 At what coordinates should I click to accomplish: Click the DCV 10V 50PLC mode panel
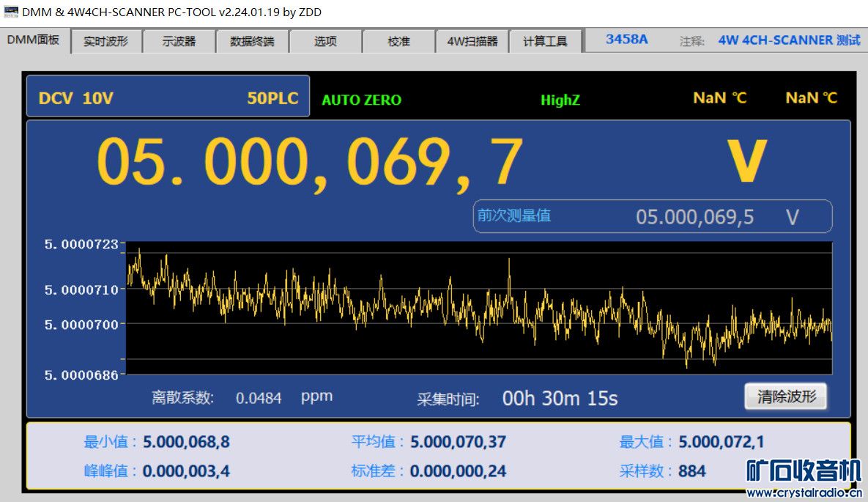click(x=168, y=97)
